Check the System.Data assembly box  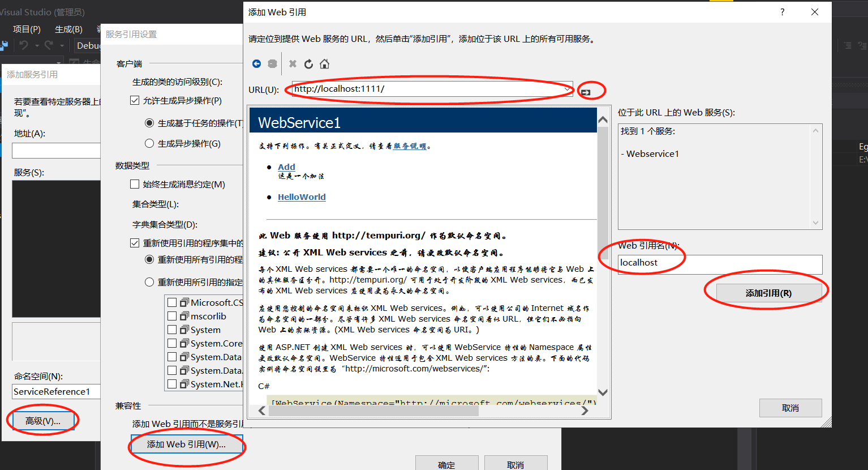pyautogui.click(x=172, y=357)
